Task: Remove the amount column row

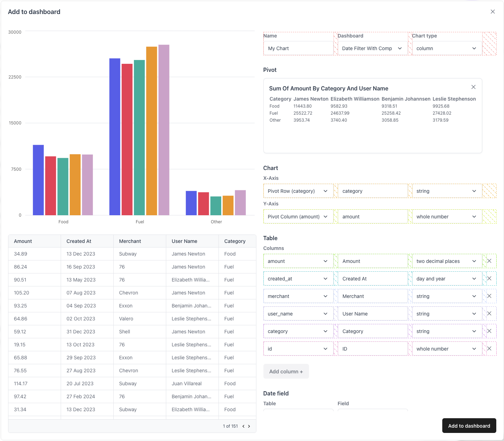Action: pos(489,261)
